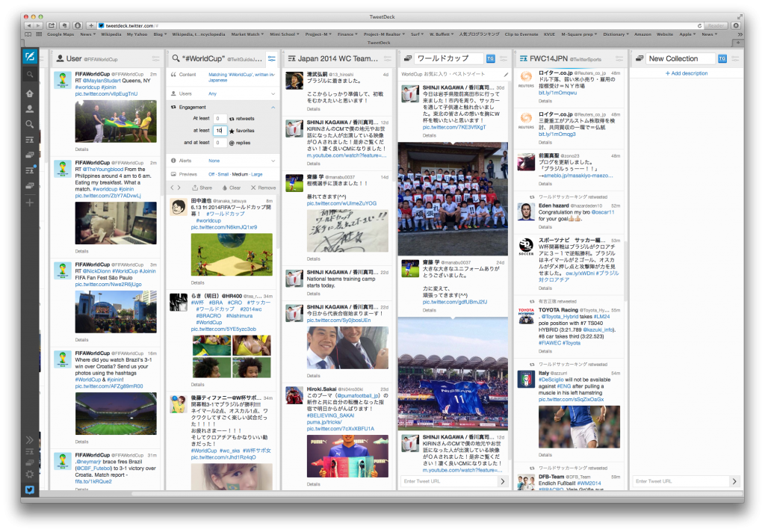
Task: Open Safari reading list book icon
Action: click(x=28, y=34)
